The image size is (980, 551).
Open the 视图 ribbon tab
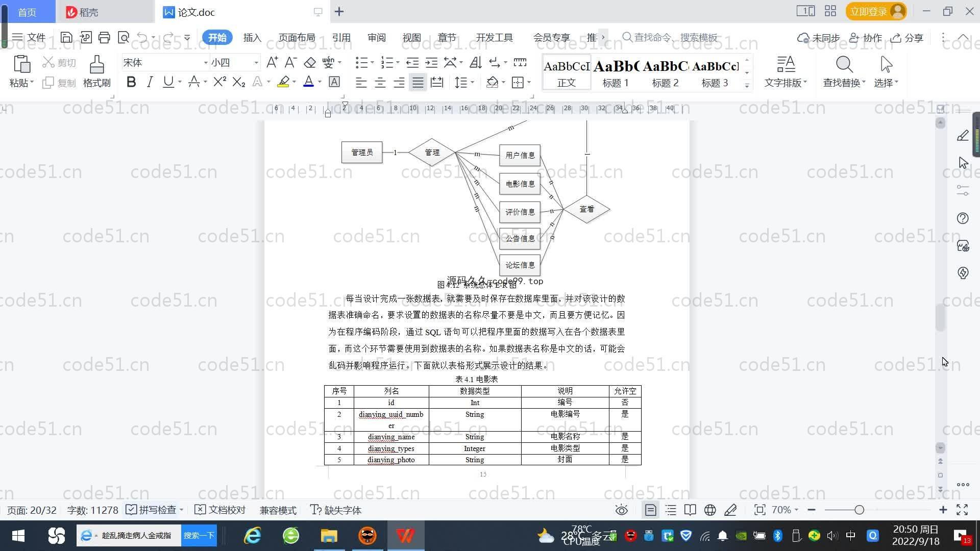coord(411,38)
